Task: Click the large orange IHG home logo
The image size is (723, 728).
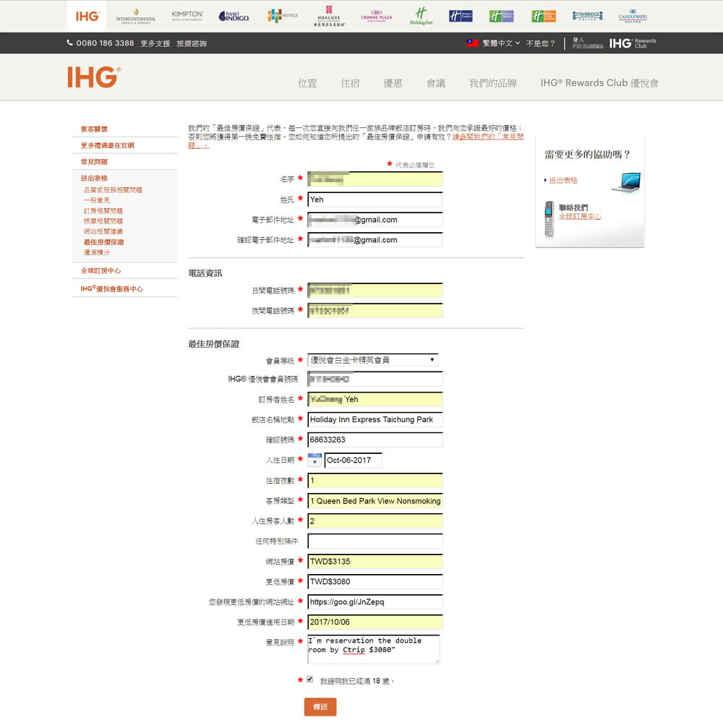Action: click(94, 77)
